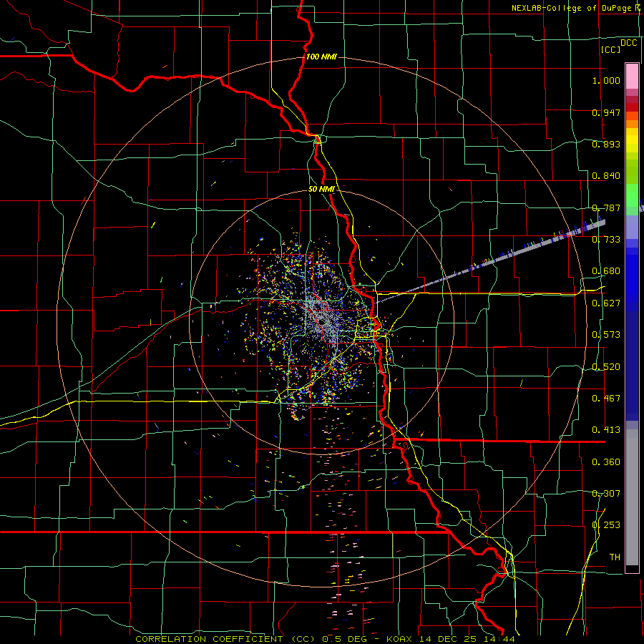Click the 0.680 scale value
The height and width of the screenshot is (644, 644).
click(x=606, y=271)
